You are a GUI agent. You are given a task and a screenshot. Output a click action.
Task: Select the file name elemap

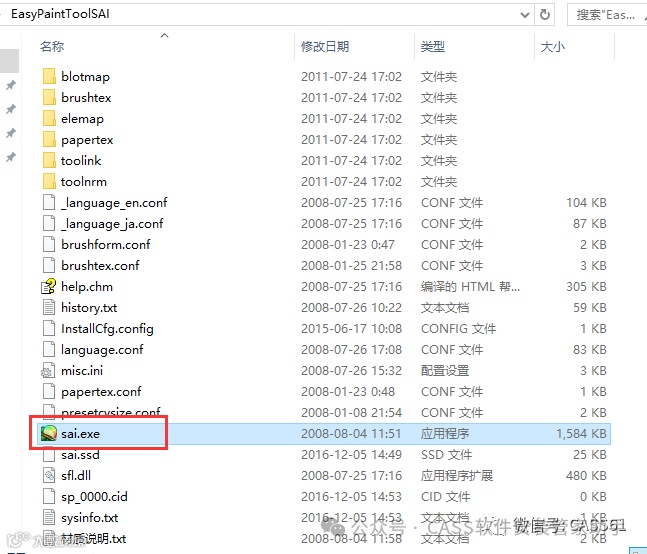pos(82,119)
